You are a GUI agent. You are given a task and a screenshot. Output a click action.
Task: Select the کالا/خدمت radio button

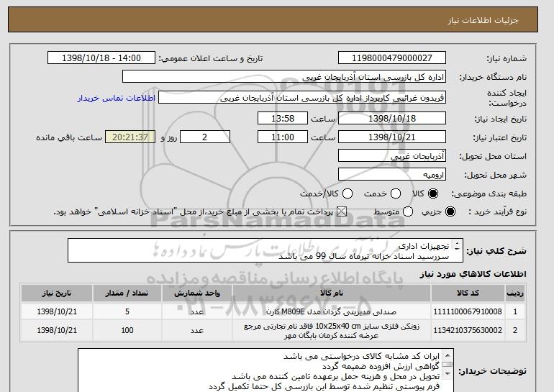(x=348, y=193)
